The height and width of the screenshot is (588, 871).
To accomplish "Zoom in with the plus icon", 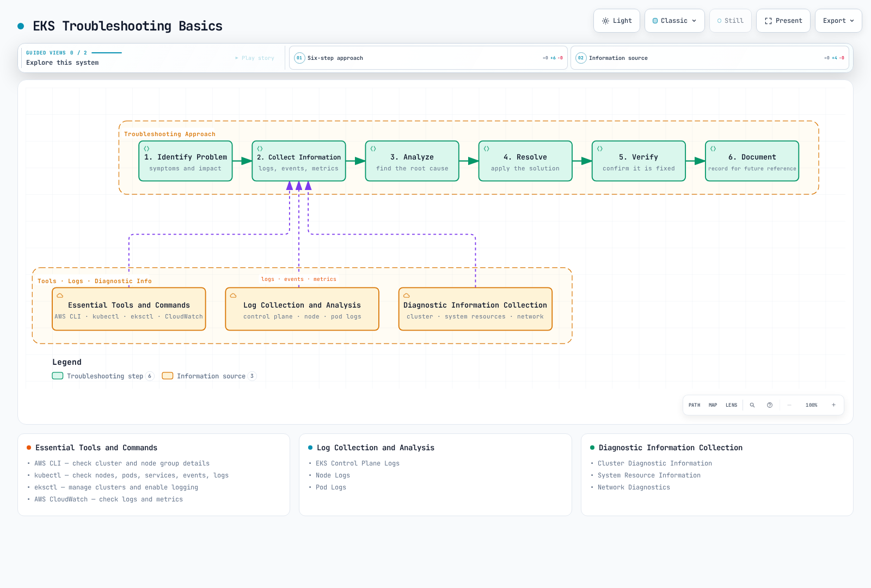I will click(x=833, y=405).
